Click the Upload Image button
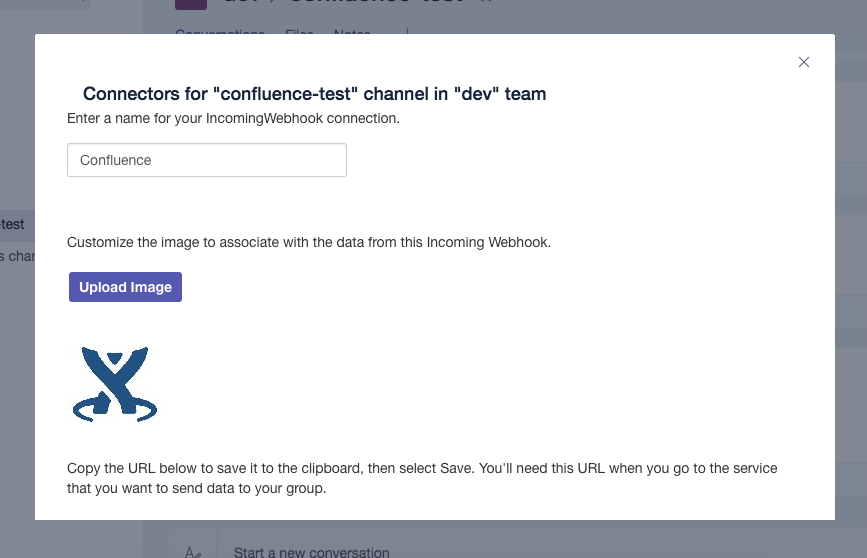The height and width of the screenshot is (558, 867). pos(126,287)
